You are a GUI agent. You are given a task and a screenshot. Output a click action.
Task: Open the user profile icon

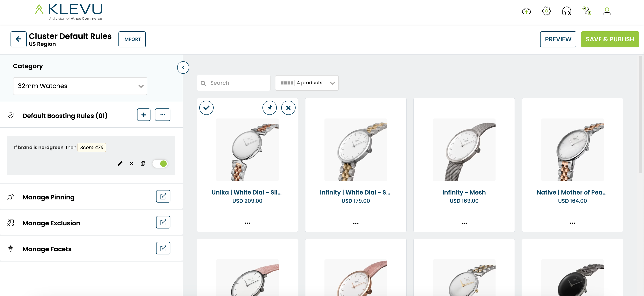607,11
